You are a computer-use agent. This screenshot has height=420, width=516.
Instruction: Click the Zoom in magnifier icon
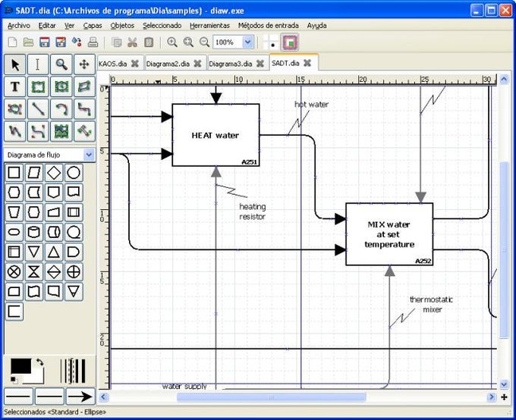(172, 42)
